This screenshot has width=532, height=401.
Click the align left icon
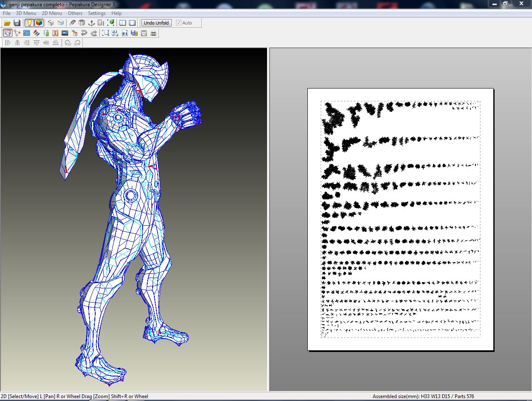click(8, 43)
